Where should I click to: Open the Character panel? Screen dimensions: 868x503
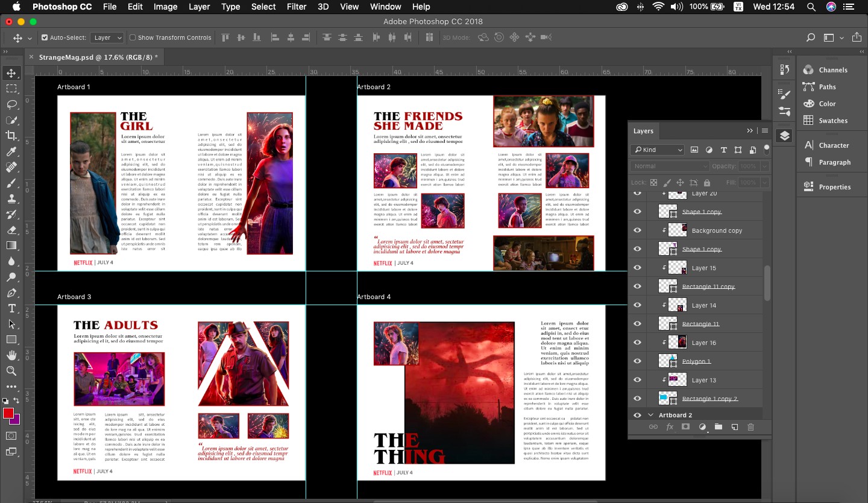(x=833, y=145)
